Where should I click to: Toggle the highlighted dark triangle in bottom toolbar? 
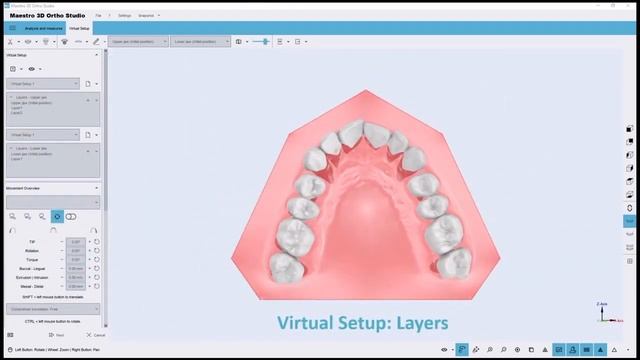tap(600, 350)
